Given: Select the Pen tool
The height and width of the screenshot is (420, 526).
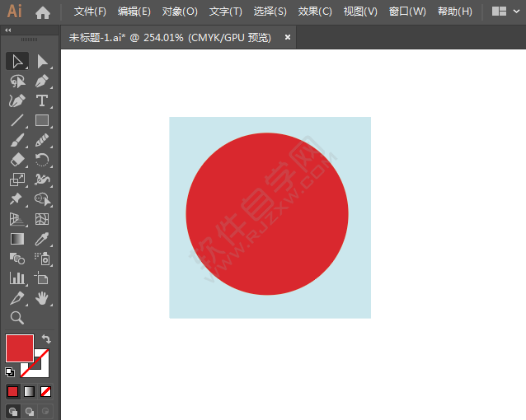Looking at the screenshot, I should pyautogui.click(x=42, y=81).
